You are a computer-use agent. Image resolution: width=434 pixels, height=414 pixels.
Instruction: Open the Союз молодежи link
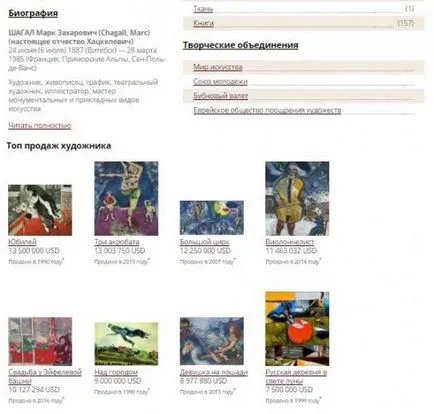[220, 82]
